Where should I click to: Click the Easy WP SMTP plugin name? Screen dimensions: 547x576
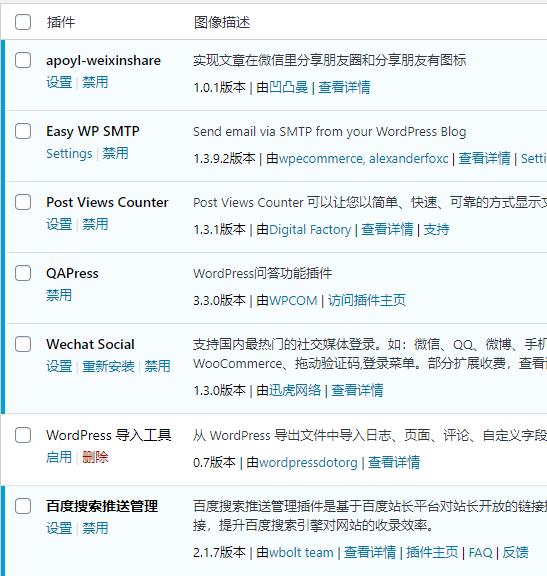click(x=93, y=132)
